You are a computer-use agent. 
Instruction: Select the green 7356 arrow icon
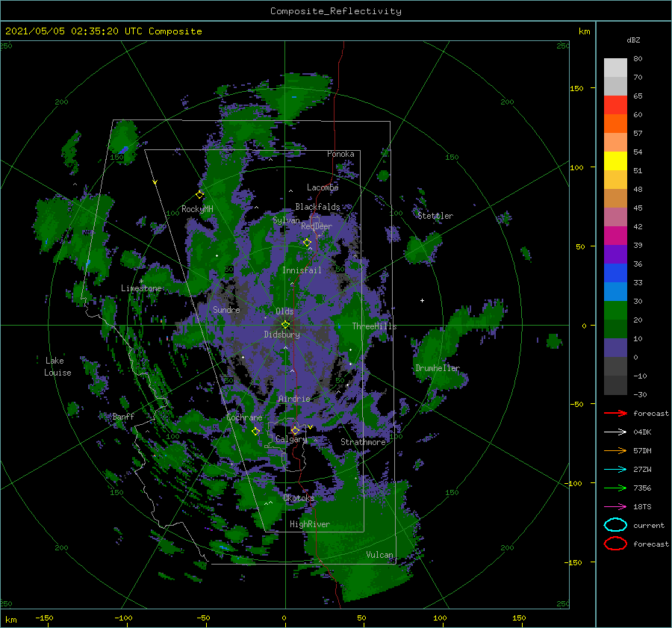pos(615,488)
